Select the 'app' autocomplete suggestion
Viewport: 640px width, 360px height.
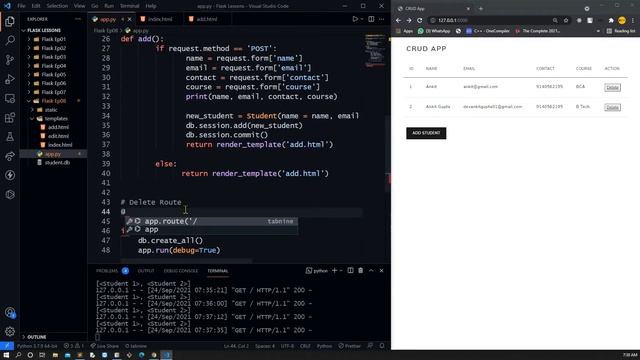click(x=211, y=230)
